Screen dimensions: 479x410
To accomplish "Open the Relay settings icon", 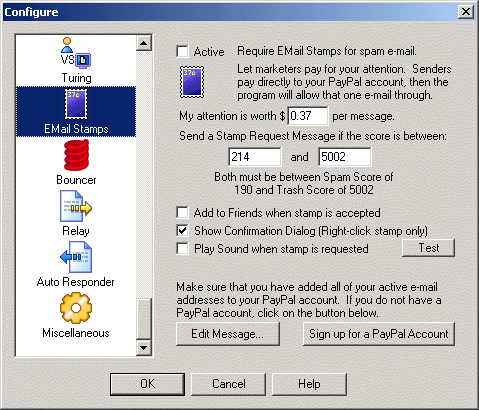I will pos(76,206).
